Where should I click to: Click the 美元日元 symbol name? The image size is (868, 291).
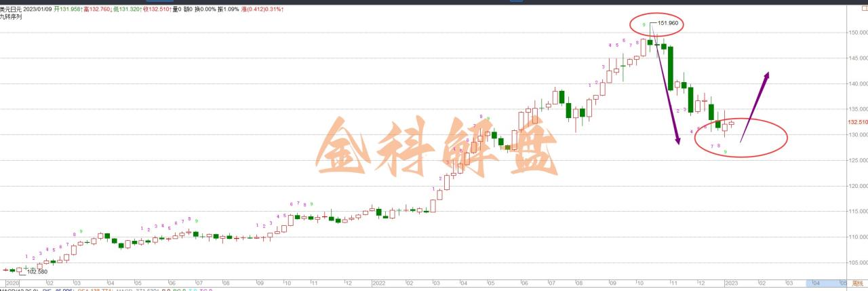[x=12, y=9]
